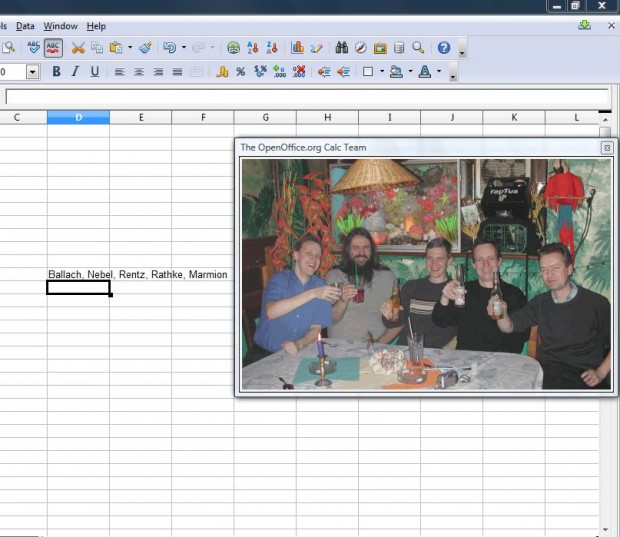Click the Undo arrow icon

170,48
